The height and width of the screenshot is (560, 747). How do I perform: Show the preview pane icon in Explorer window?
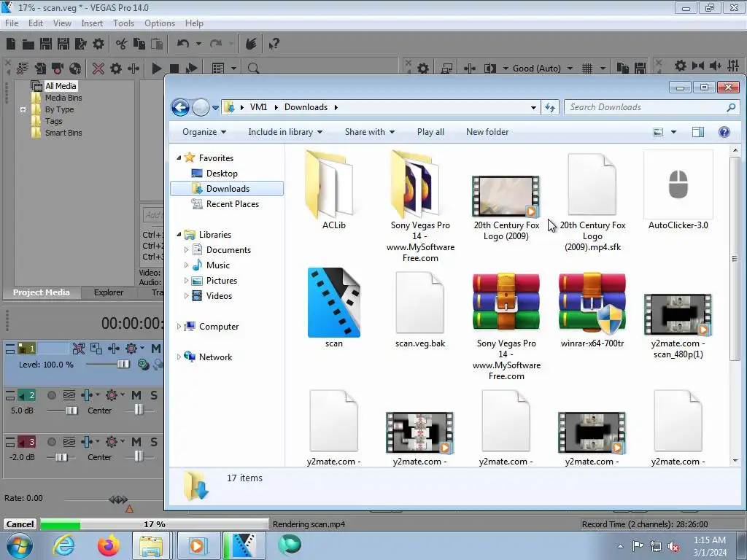coord(698,132)
